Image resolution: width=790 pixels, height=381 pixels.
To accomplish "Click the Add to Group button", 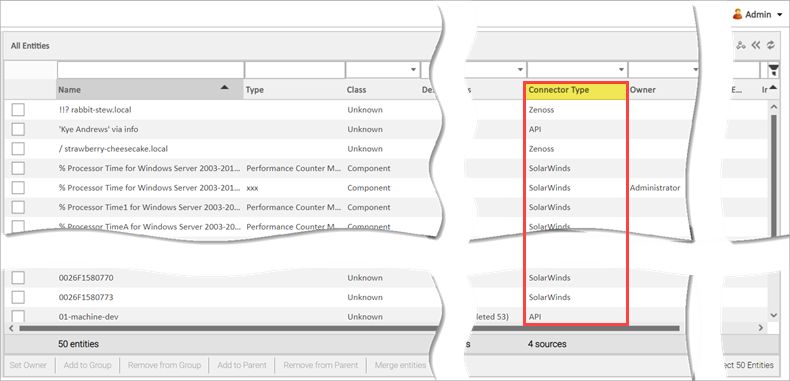I will (87, 365).
